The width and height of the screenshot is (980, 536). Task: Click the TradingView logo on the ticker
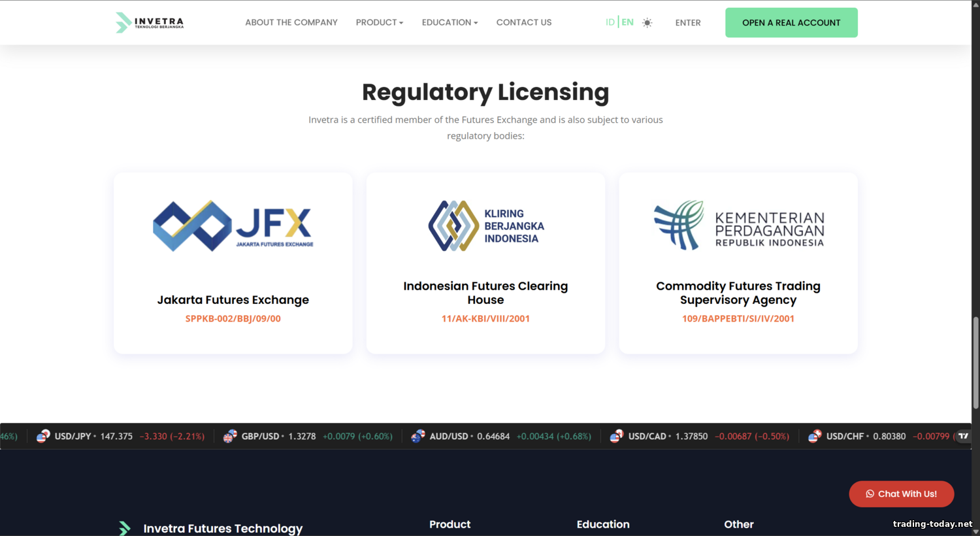[x=963, y=436]
